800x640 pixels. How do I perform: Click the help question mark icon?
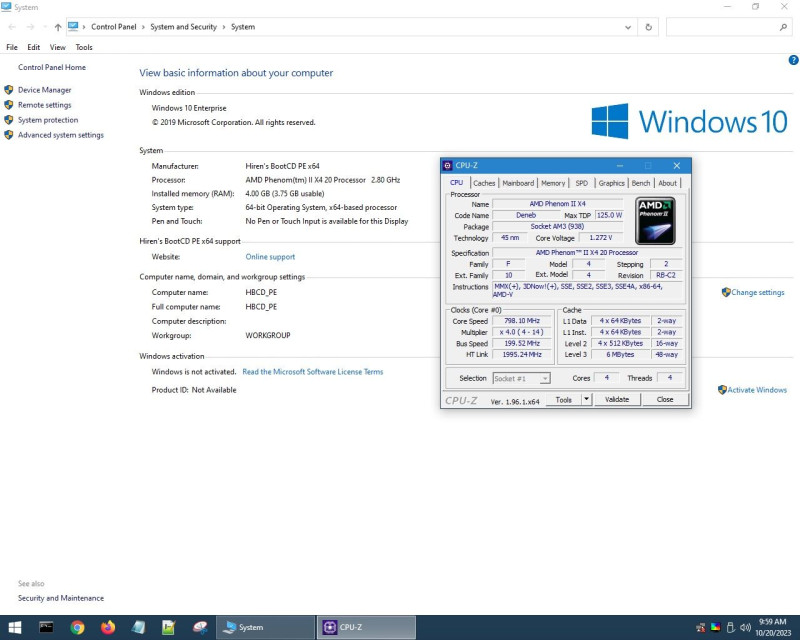coord(793,60)
